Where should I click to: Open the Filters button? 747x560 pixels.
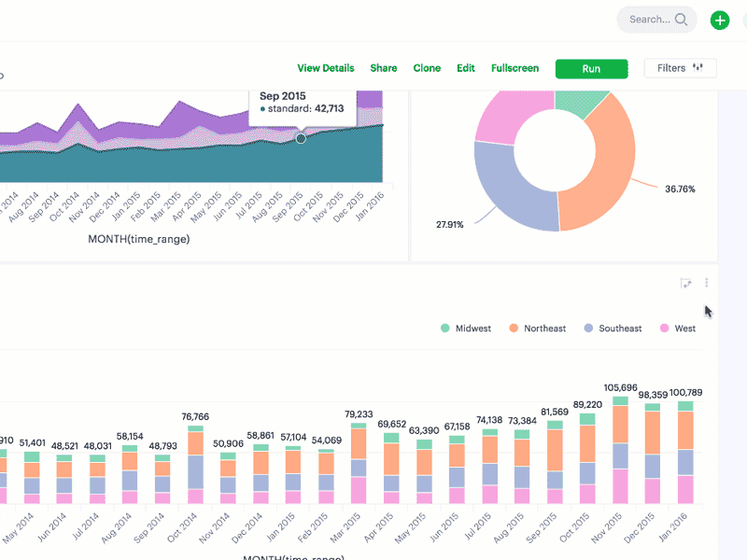pos(680,68)
